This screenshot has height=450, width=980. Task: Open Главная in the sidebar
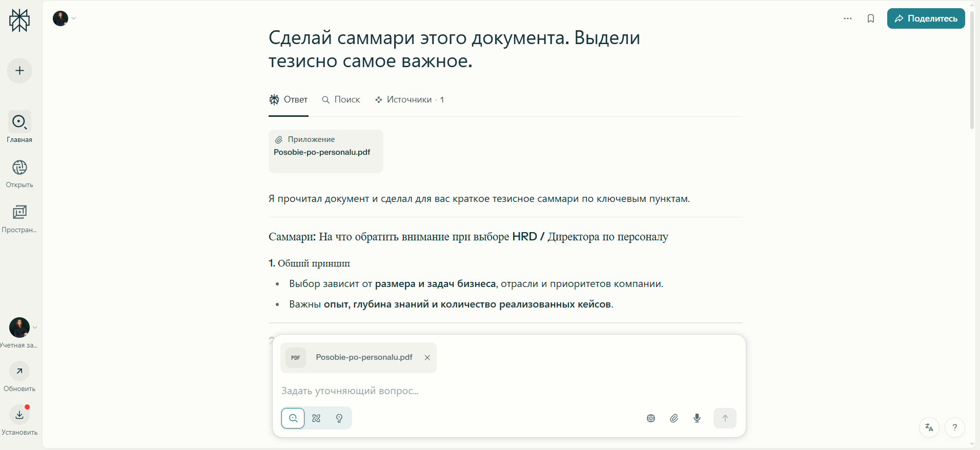pos(19,127)
